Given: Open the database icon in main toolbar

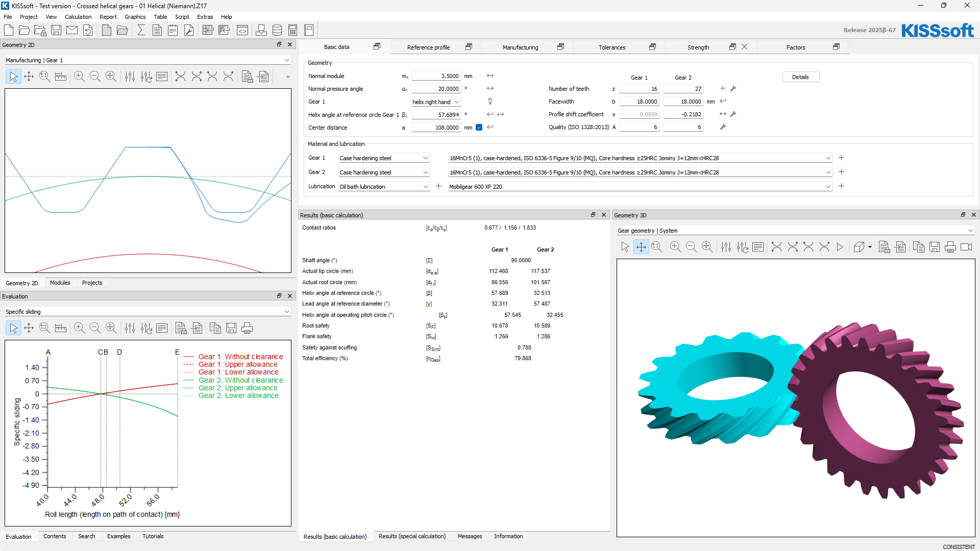Looking at the screenshot, I should click(277, 30).
